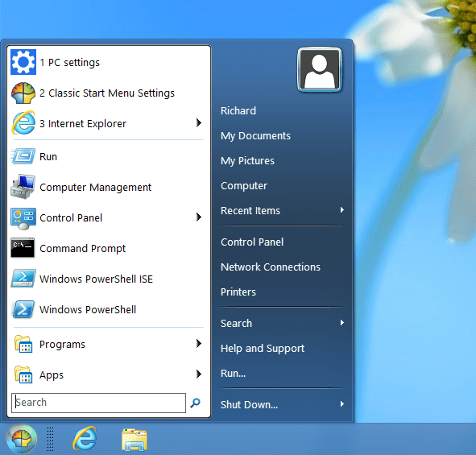Select Search in the right column
Image resolution: width=476 pixels, height=455 pixels.
[x=236, y=324]
